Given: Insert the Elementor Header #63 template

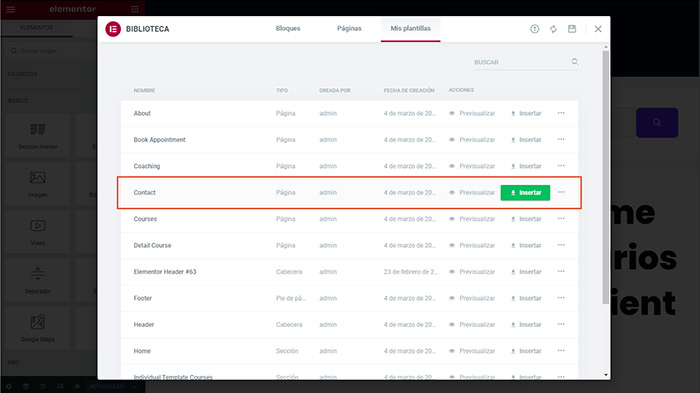Looking at the screenshot, I should pos(526,272).
